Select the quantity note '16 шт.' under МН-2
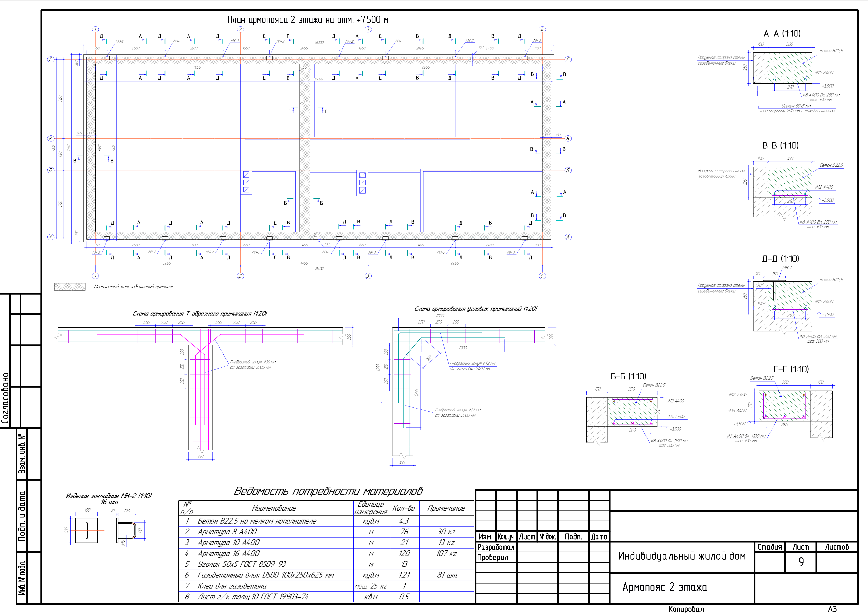 tap(110, 502)
